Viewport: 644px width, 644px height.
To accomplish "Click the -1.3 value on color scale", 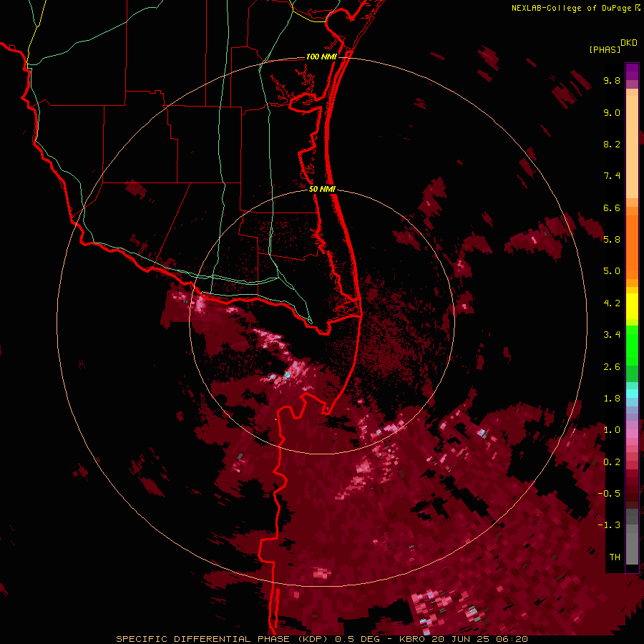I will 609,525.
